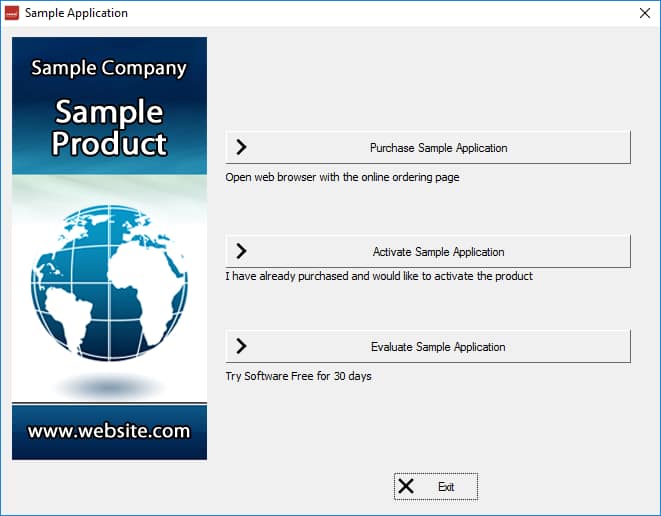Viewport: 661px width, 516px height.
Task: Click the www.website.com text in banner
Action: click(109, 431)
